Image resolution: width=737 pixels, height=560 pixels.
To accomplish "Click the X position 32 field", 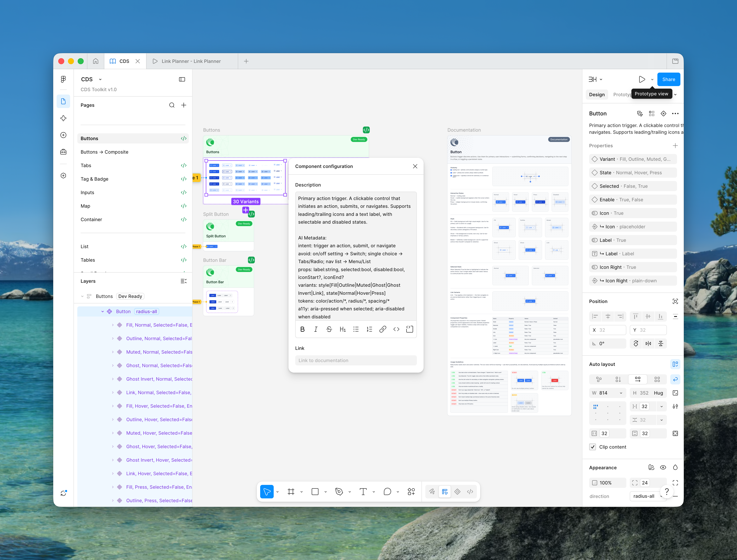I will tap(608, 330).
